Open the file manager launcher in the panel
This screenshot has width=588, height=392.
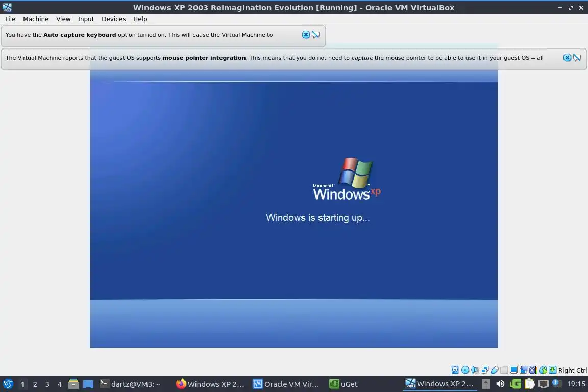[73, 384]
